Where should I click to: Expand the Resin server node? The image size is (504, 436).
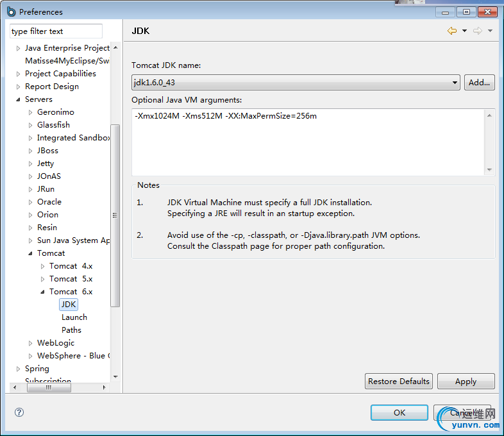coord(31,228)
